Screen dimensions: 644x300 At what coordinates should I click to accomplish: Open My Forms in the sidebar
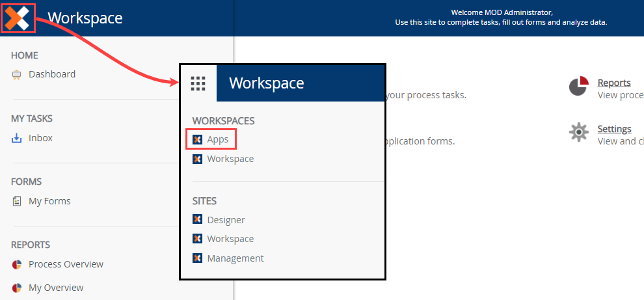[x=49, y=201]
